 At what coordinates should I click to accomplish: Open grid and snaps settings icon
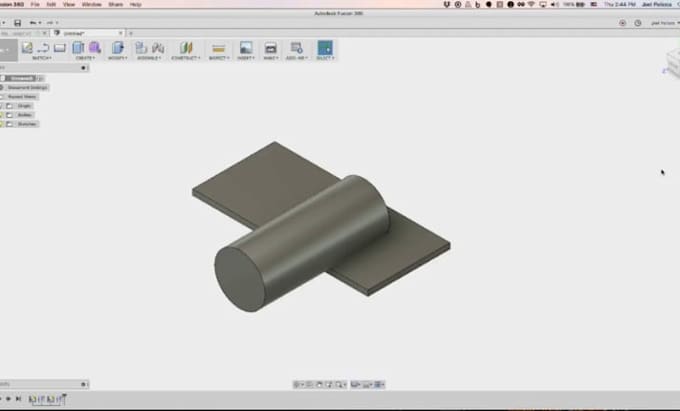point(368,385)
